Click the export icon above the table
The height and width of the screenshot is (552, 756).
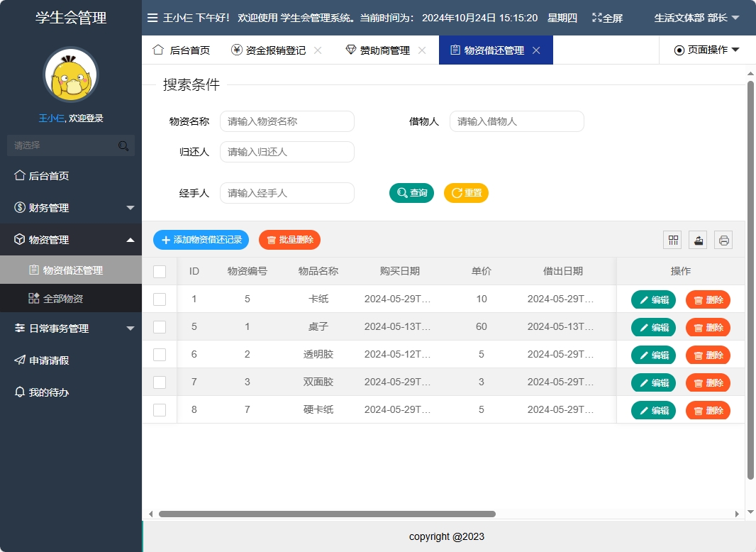click(697, 240)
